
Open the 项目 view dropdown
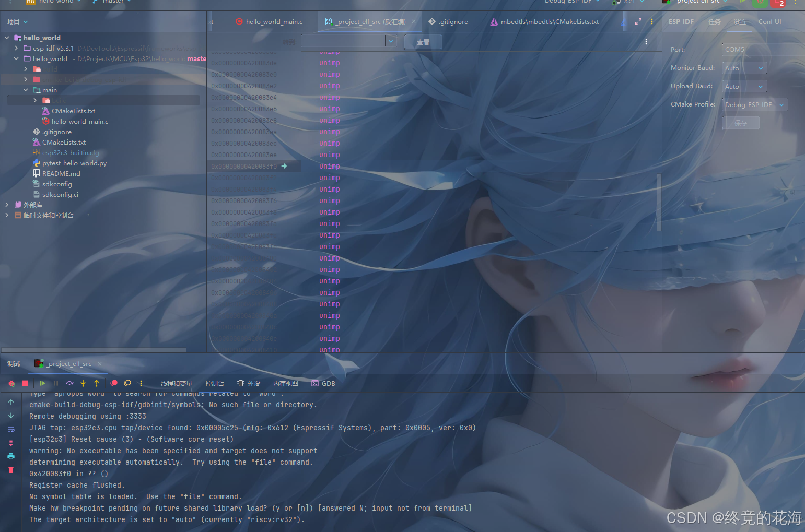pos(18,22)
